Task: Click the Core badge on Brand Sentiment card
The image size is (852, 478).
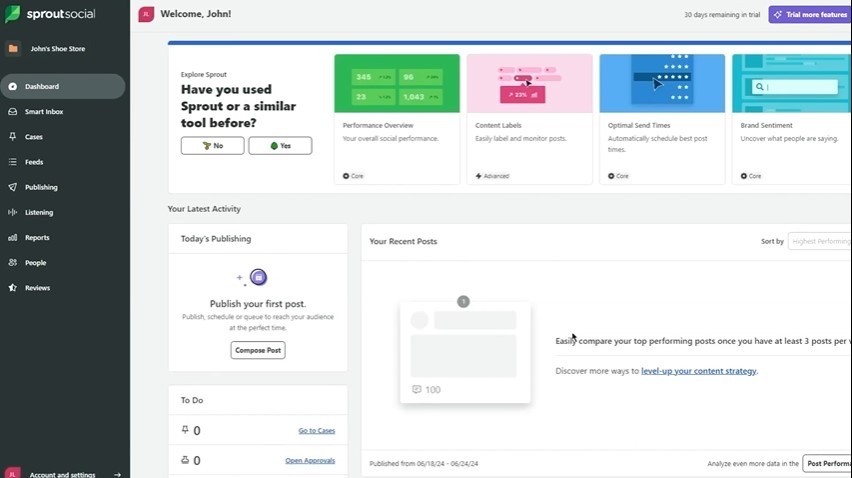Action: pos(751,176)
